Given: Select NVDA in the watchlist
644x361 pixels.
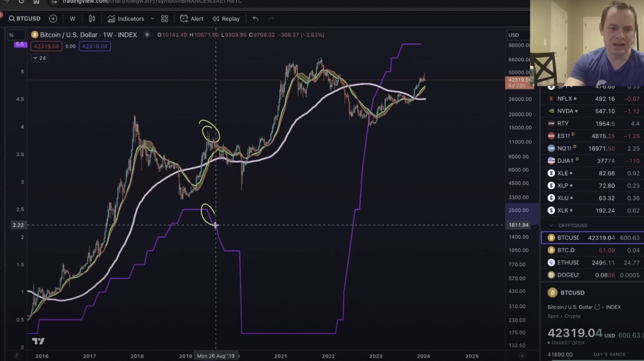Looking at the screenshot, I should click(x=565, y=111).
